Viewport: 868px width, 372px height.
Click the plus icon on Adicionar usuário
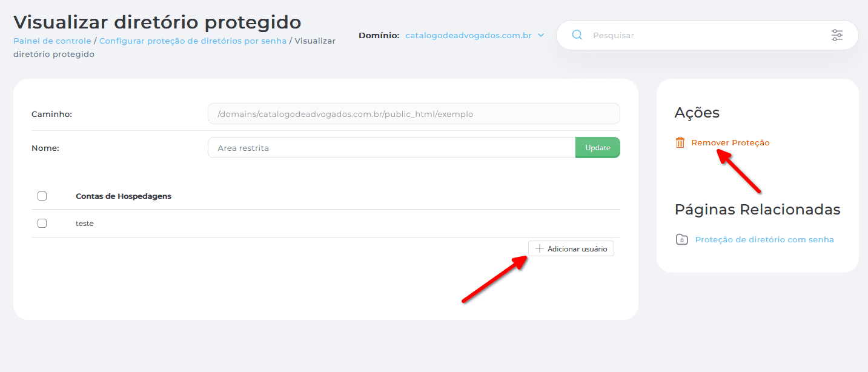(538, 248)
